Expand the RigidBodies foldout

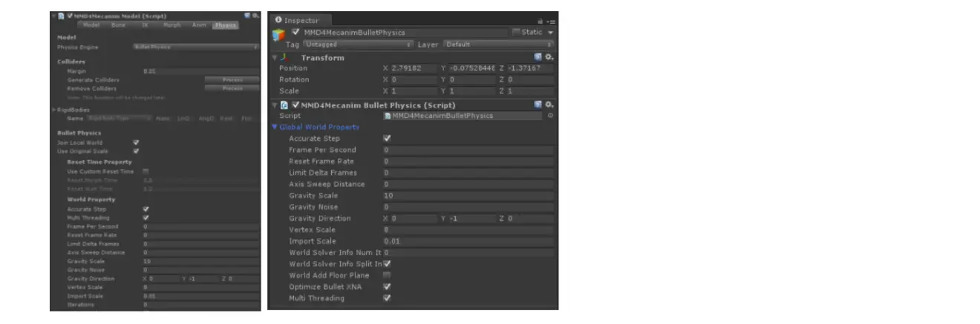pyautogui.click(x=53, y=110)
